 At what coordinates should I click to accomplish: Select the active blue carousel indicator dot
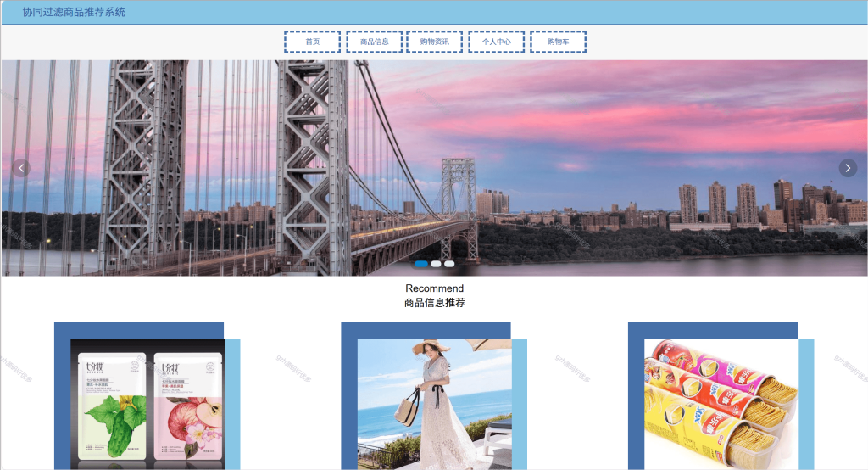pyautogui.click(x=421, y=264)
